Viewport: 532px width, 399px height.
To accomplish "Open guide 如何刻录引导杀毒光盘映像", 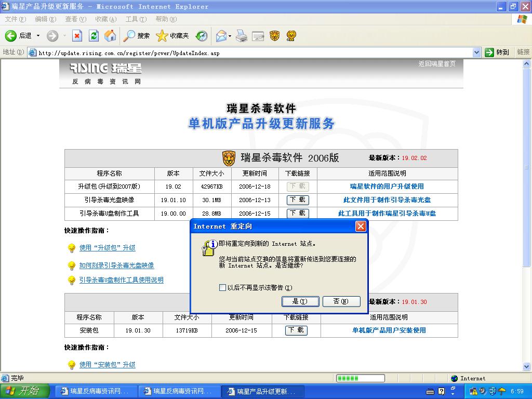I will point(116,265).
